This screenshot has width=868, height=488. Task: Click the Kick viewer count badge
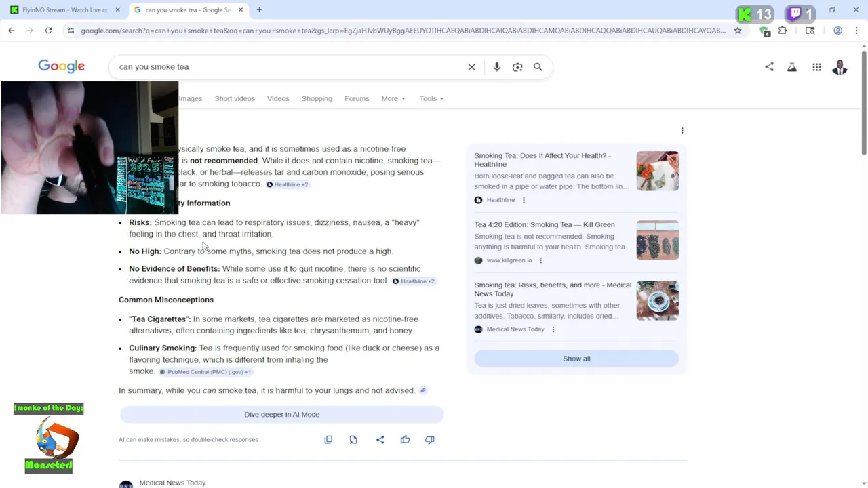(755, 14)
